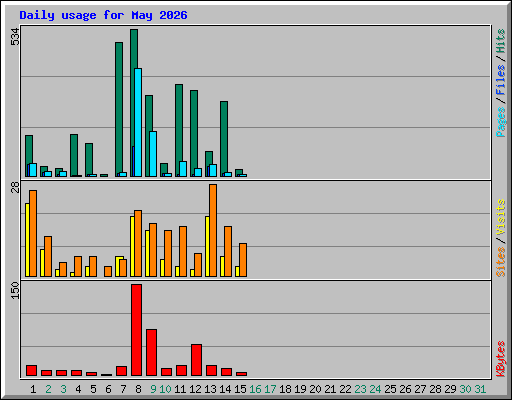Click day 23 on the x-axis
Screen dimensions: 512x400
pos(360,389)
